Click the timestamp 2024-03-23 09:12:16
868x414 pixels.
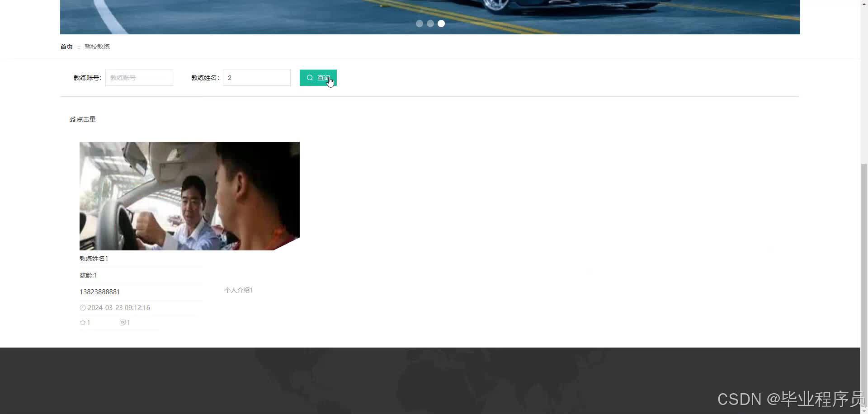click(x=119, y=308)
